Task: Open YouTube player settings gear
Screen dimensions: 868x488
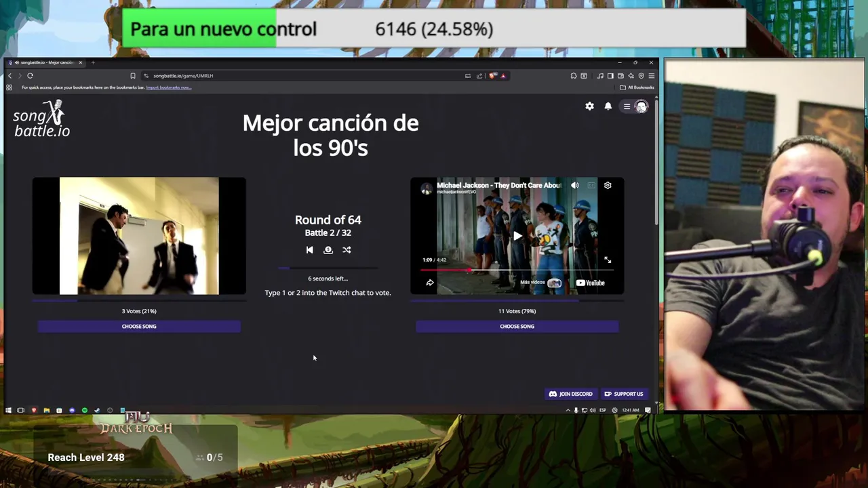Action: pyautogui.click(x=608, y=185)
